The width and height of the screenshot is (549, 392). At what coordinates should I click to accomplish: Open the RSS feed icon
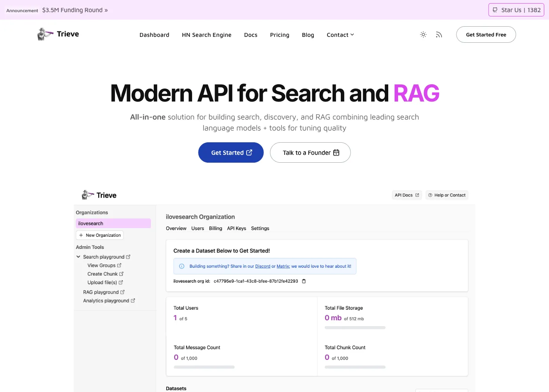pyautogui.click(x=439, y=34)
